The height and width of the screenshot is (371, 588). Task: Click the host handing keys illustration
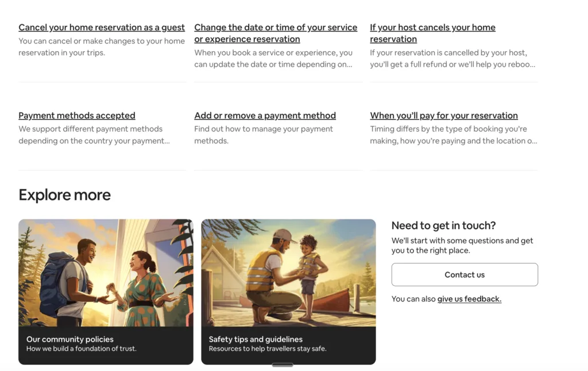pyautogui.click(x=106, y=273)
